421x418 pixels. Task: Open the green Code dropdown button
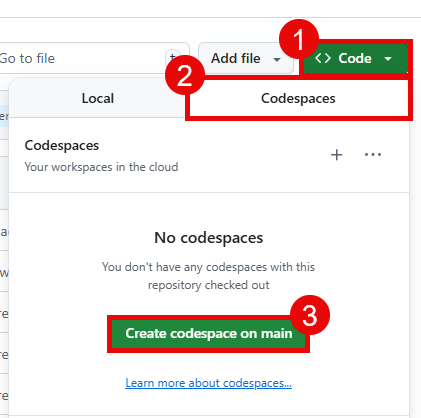pos(355,58)
